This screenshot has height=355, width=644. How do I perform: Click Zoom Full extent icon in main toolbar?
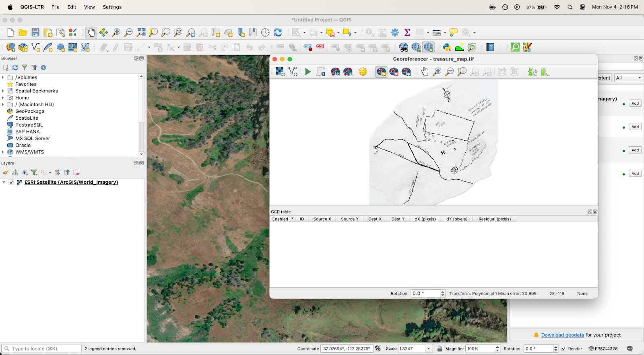tap(141, 33)
